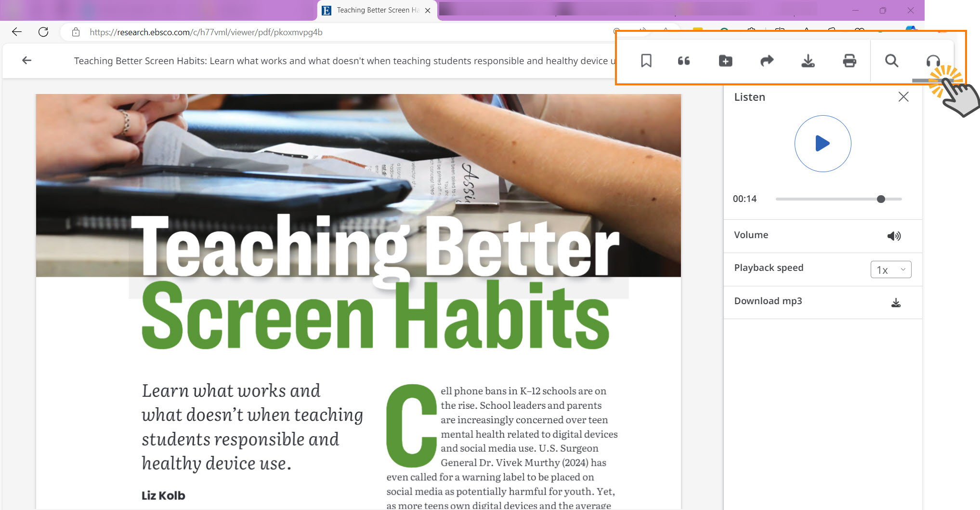Click the author name Liz Kolb

163,496
